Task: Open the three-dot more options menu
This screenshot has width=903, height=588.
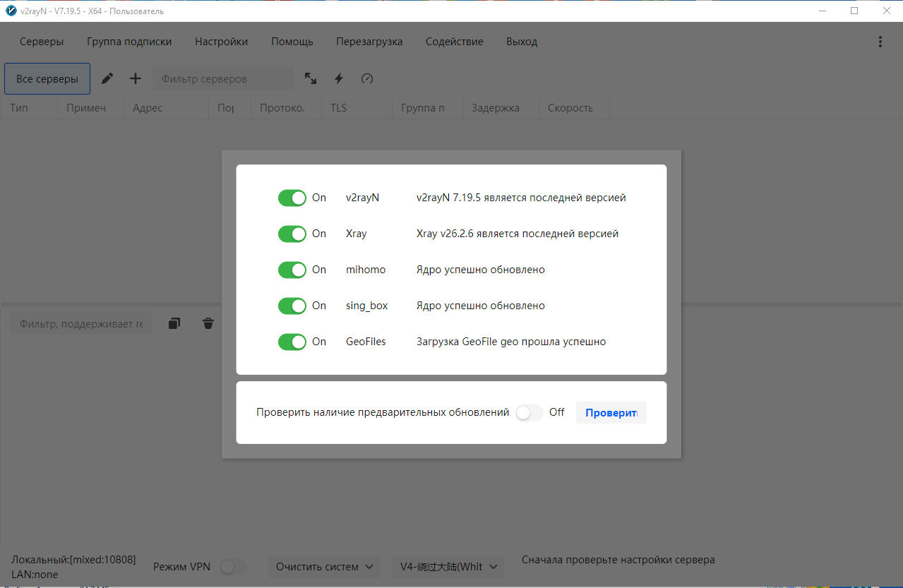Action: pos(880,42)
